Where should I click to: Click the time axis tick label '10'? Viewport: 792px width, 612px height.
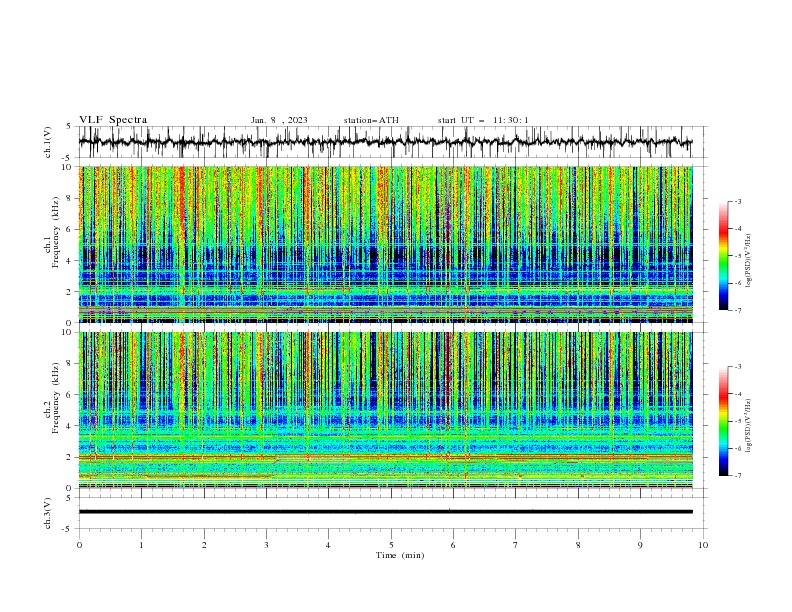click(703, 545)
